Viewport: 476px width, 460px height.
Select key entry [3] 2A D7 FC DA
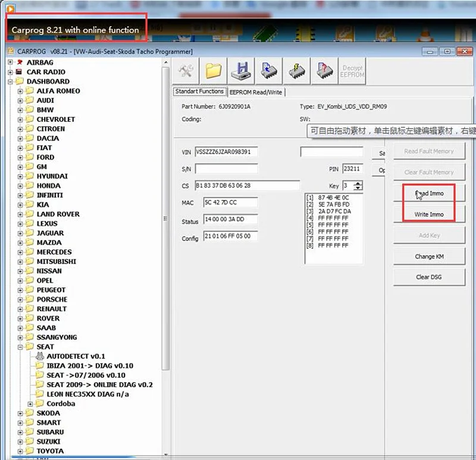click(328, 211)
